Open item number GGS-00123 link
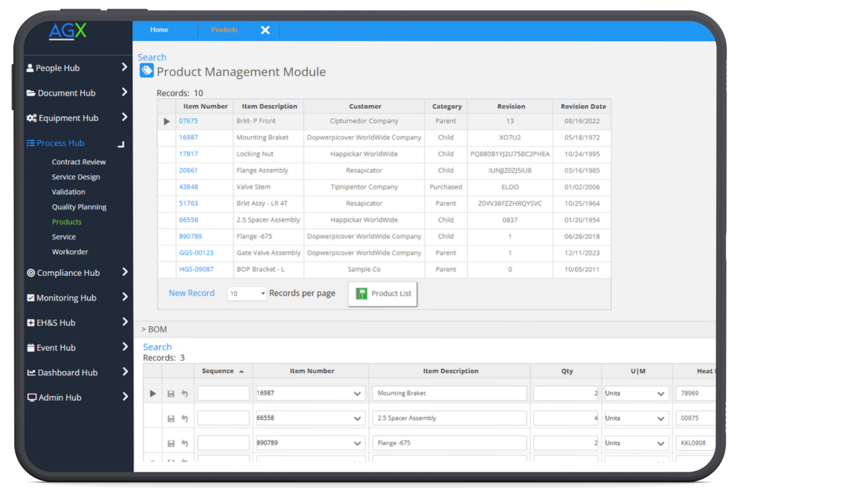Viewport: 868px width, 488px height. tap(196, 253)
